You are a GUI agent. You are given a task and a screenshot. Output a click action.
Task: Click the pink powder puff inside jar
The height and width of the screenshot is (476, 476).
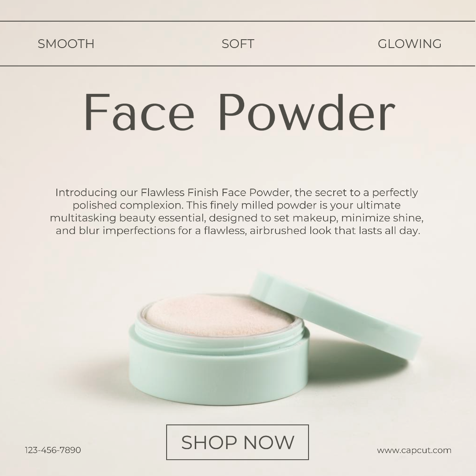[220, 316]
